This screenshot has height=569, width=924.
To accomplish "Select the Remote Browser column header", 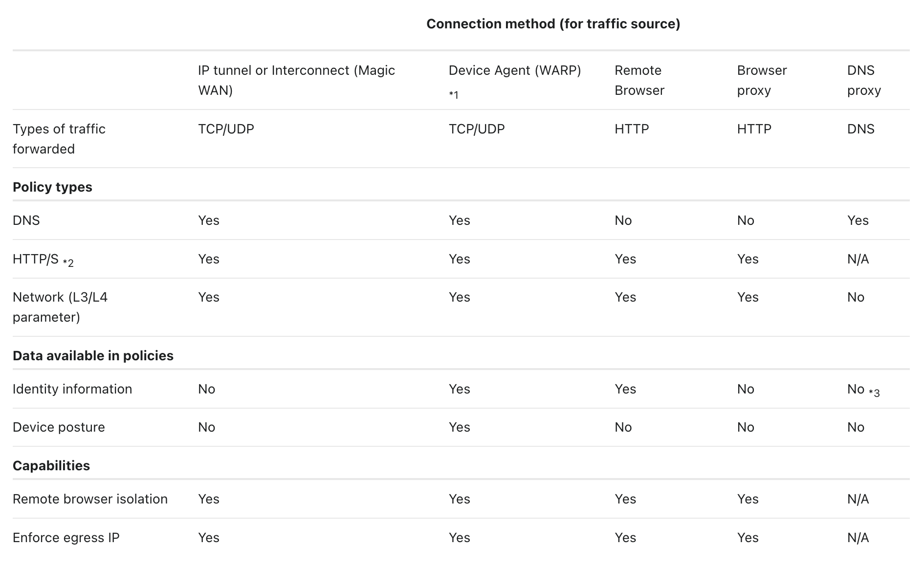I will (639, 80).
